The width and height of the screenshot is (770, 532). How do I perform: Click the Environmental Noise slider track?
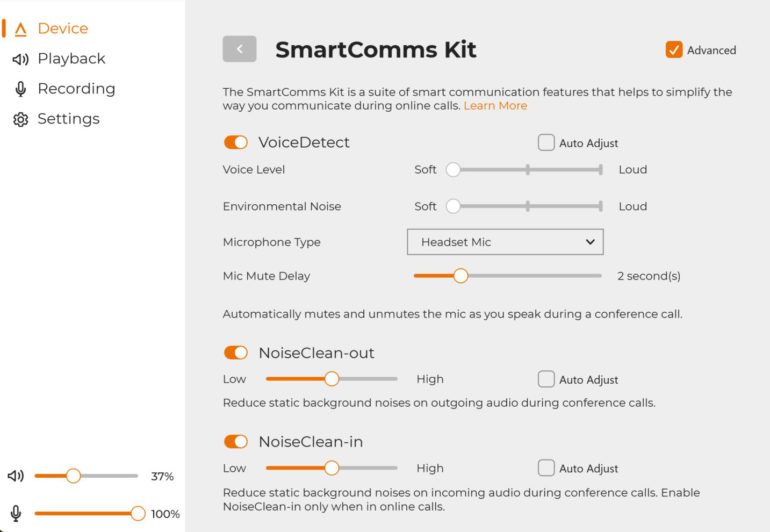pos(527,207)
